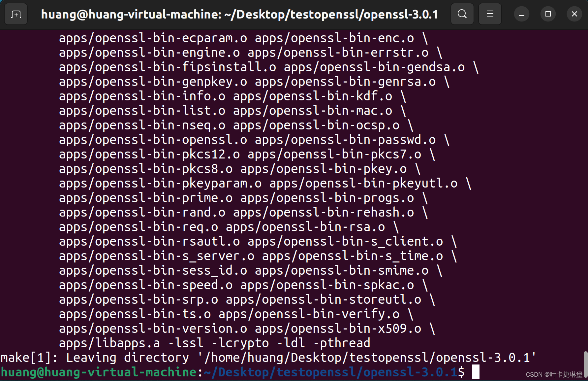Screen dimensions: 588x381
Task: Click the text apps/openssl-bin-fipsinstall.o
Action: pos(168,67)
